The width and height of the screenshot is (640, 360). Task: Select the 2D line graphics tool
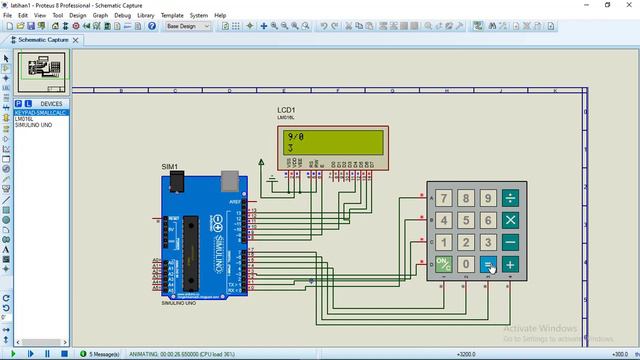click(x=6, y=200)
